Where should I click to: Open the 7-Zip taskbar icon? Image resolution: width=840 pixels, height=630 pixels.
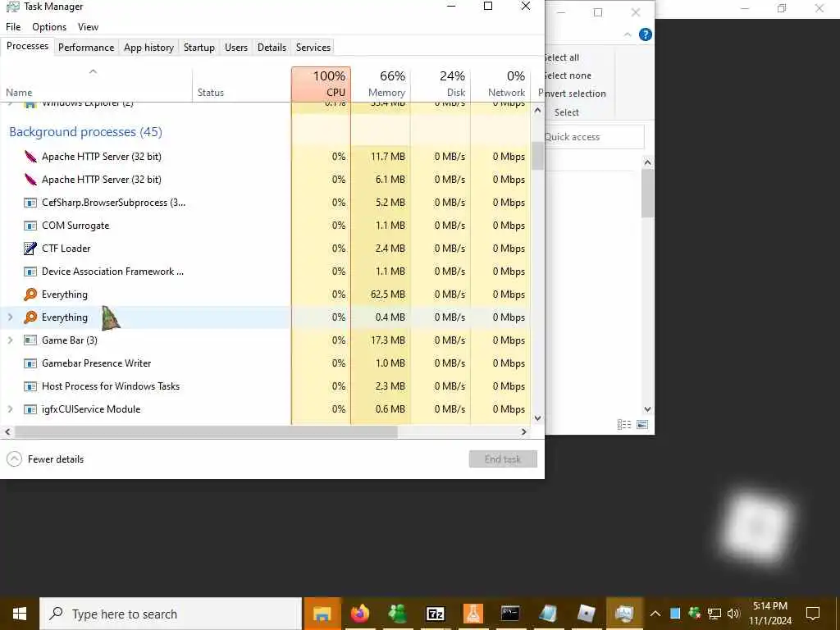pyautogui.click(x=435, y=614)
